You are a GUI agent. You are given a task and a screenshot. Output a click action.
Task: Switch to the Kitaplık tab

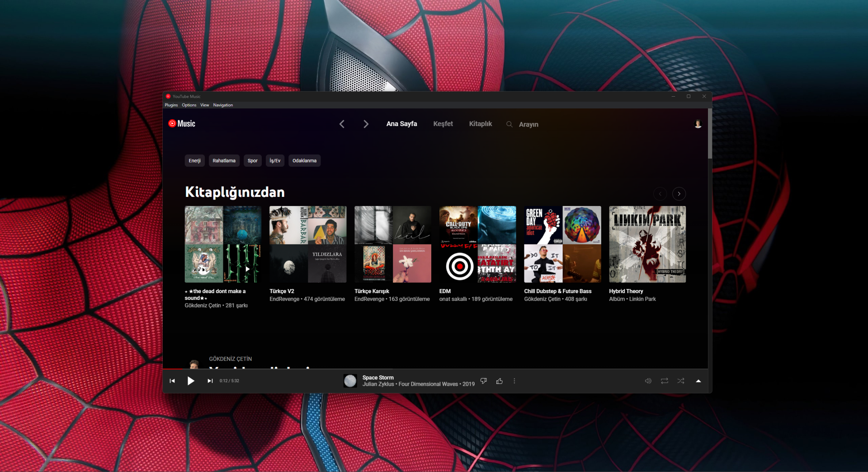481,124
